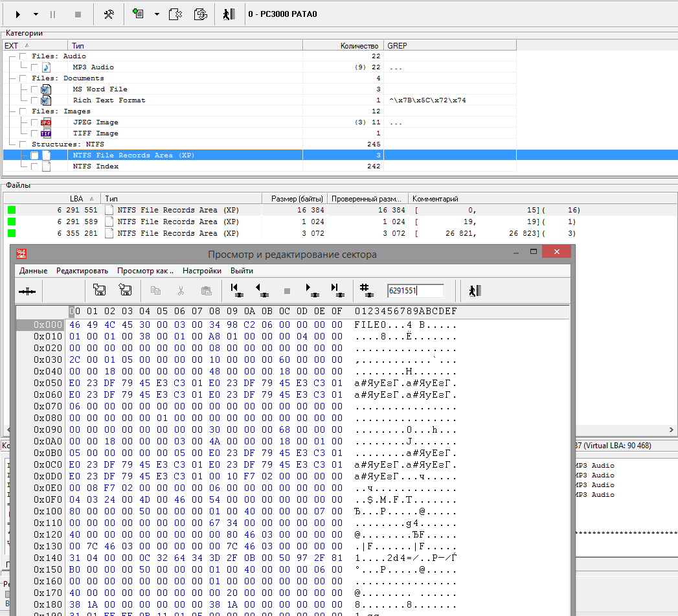This screenshot has height=616, width=678.
Task: Click the Выйти menu item
Action: pyautogui.click(x=242, y=271)
